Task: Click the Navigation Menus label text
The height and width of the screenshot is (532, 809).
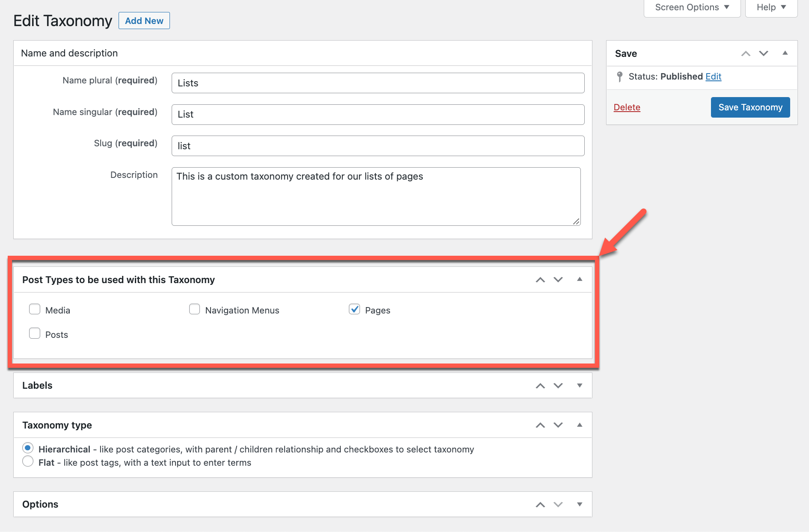Action: pos(242,310)
